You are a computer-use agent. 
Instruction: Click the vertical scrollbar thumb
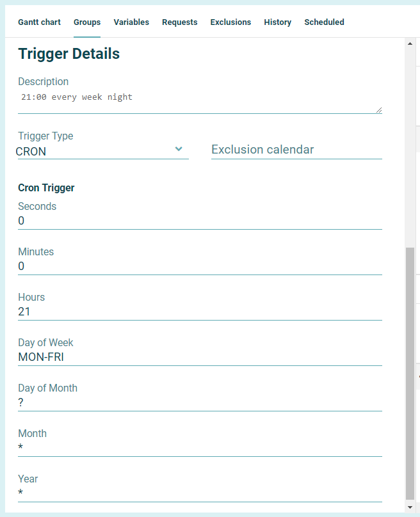(x=410, y=372)
